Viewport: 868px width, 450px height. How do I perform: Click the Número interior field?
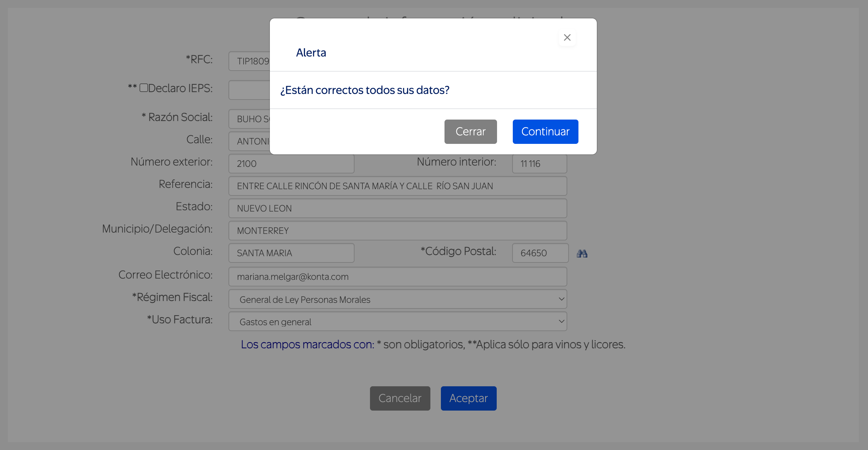[x=539, y=164]
